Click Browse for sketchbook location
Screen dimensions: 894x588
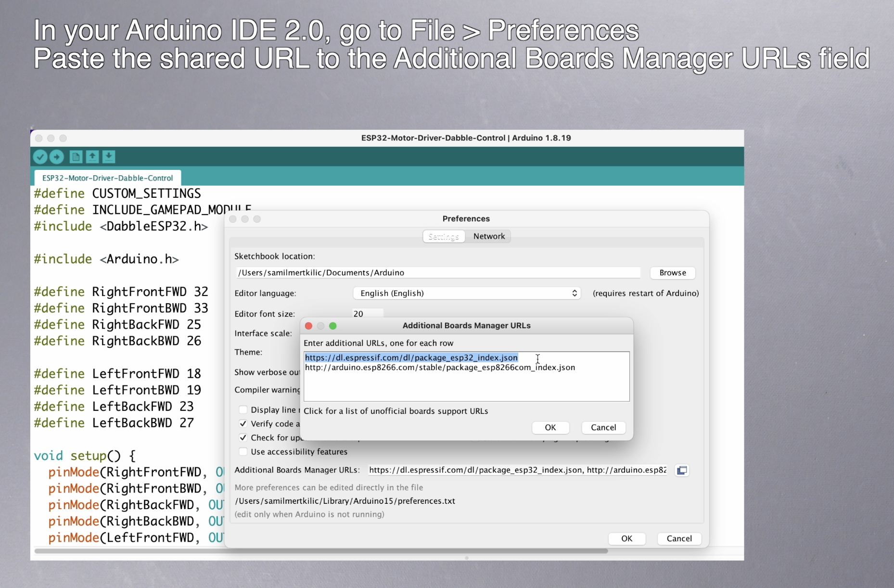tap(673, 273)
